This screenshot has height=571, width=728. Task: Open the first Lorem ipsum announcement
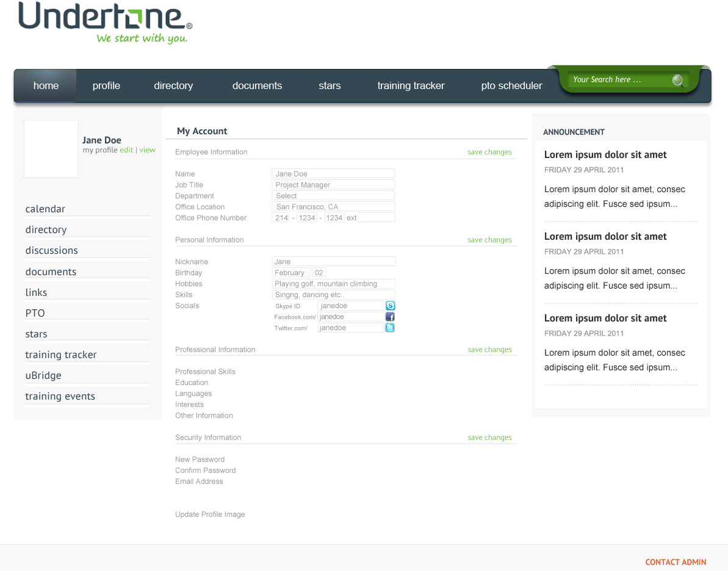tap(605, 155)
